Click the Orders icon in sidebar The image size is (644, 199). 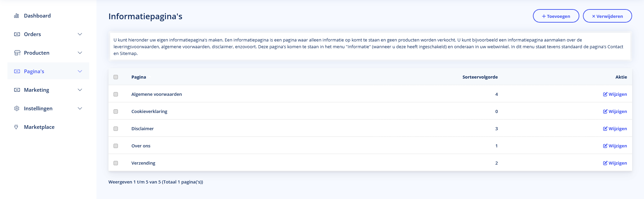tap(17, 34)
